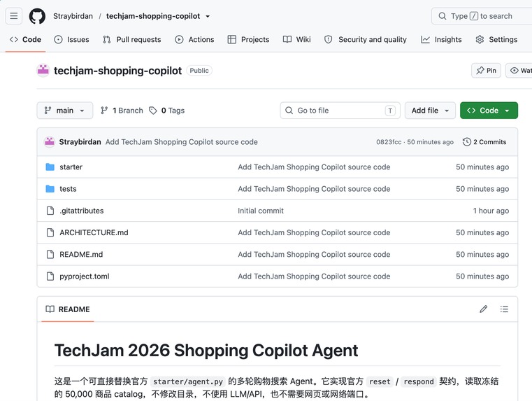Open the README.md file

[81, 254]
